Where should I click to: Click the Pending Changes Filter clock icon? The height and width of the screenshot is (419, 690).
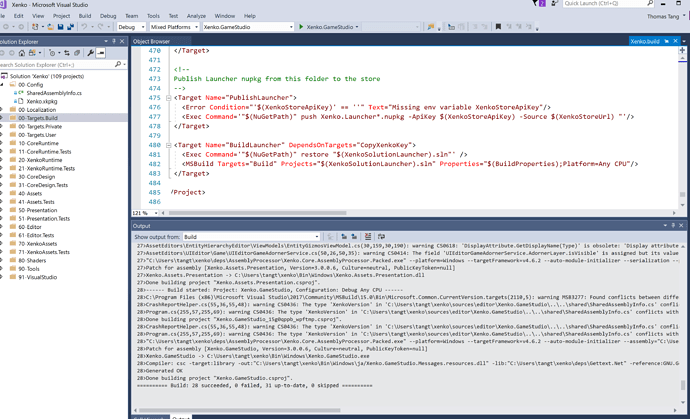point(52,53)
